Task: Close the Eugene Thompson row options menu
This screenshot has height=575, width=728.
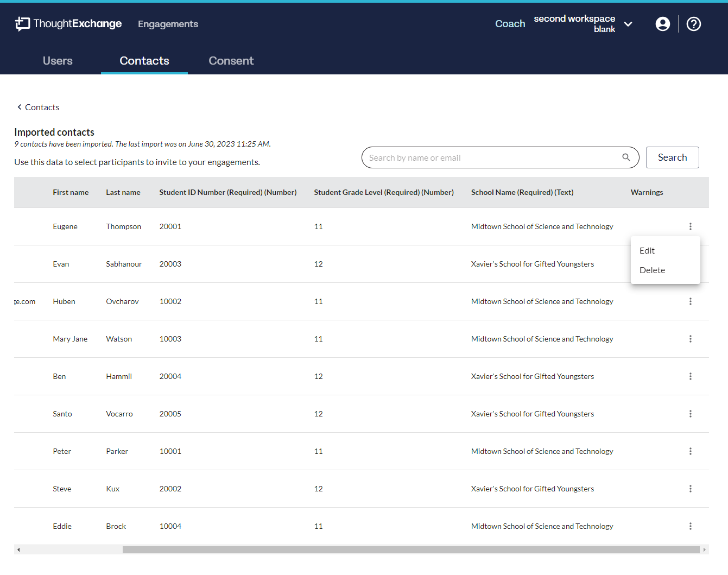Action: pos(690,226)
